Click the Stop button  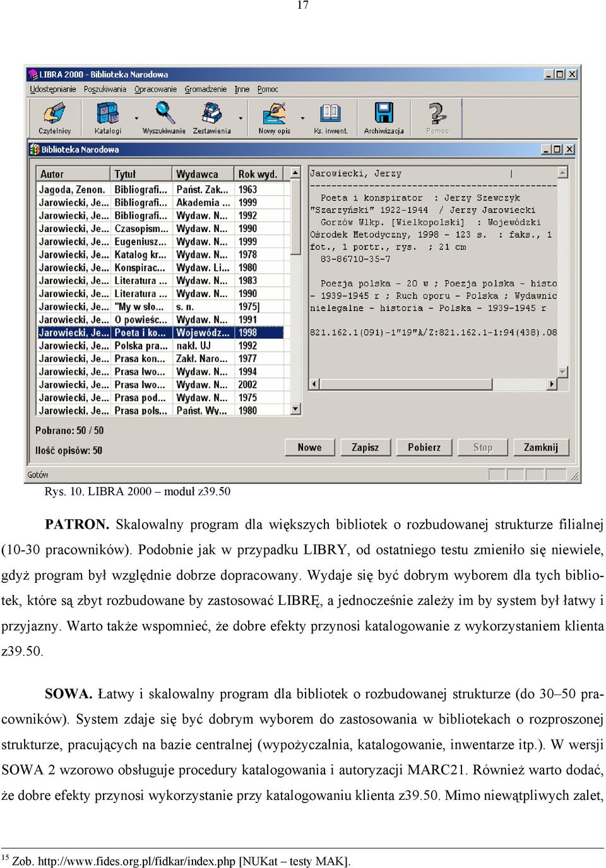(483, 447)
